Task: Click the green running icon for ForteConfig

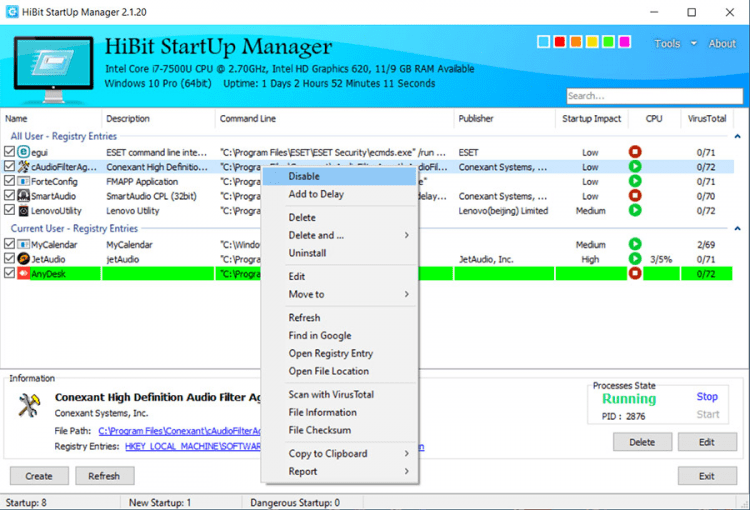Action: pos(634,182)
